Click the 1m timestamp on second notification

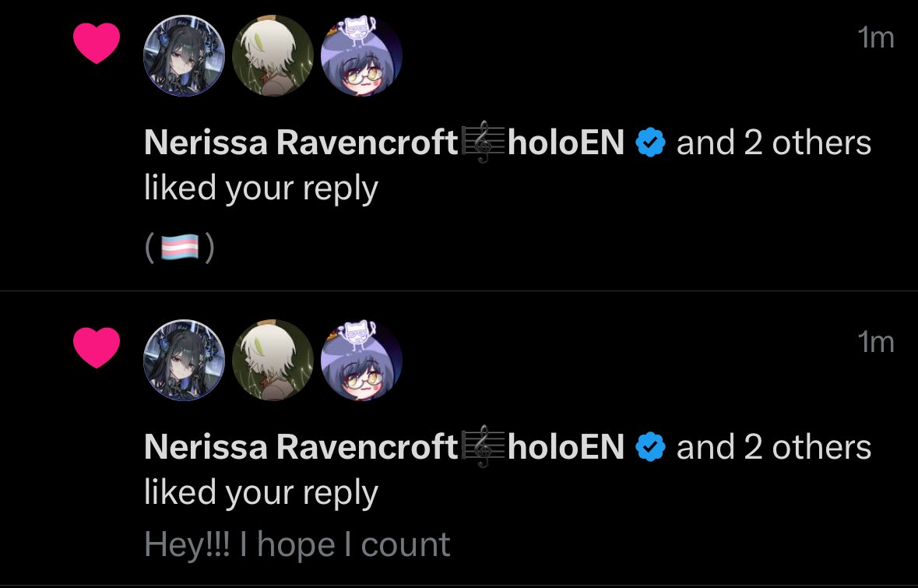tap(877, 343)
